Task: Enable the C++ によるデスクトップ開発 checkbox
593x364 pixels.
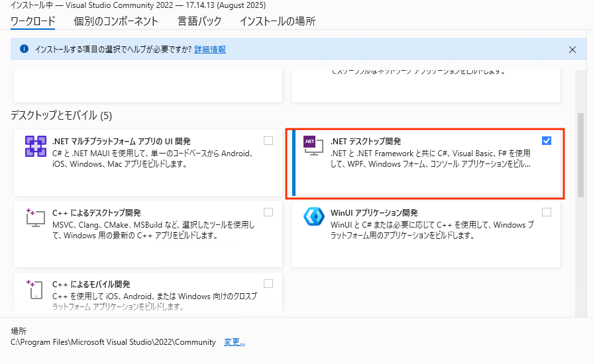Action: click(268, 212)
